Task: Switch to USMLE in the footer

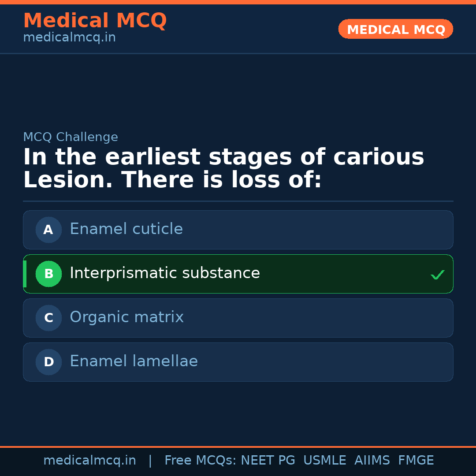Action: [325, 460]
